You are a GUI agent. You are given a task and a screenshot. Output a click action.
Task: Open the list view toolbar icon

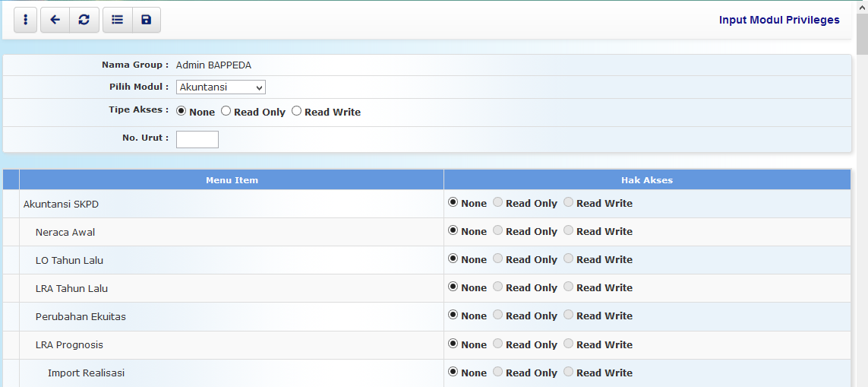117,20
